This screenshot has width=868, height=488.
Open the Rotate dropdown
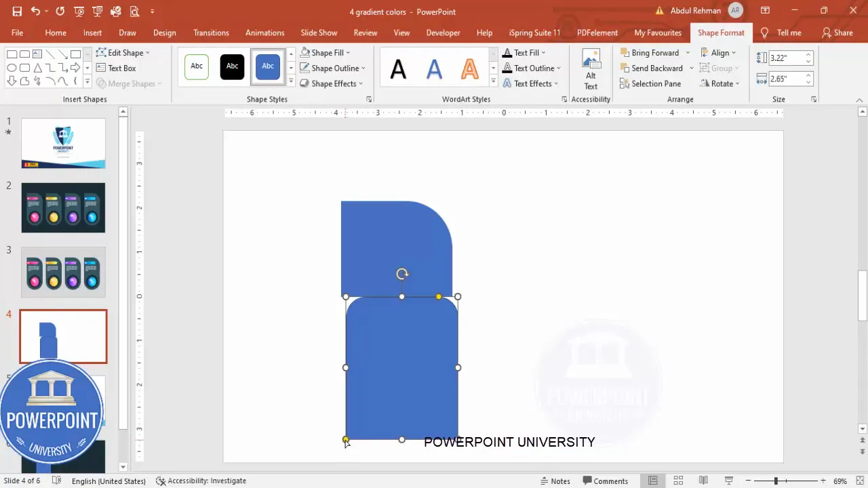(720, 83)
